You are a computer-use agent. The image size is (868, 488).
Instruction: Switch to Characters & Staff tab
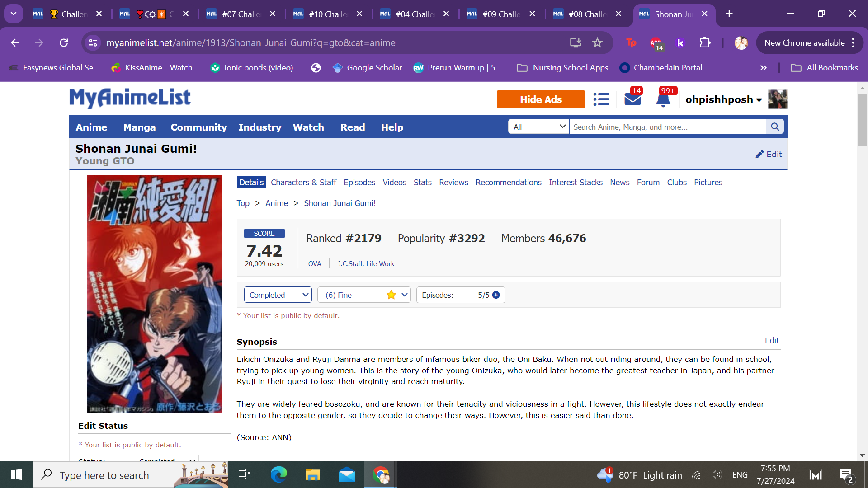tap(303, 183)
